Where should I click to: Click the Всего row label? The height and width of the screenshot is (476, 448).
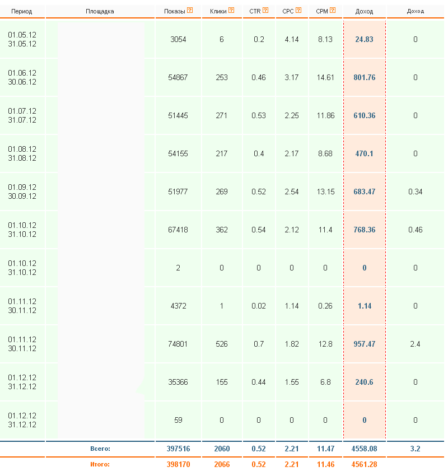tap(100, 449)
